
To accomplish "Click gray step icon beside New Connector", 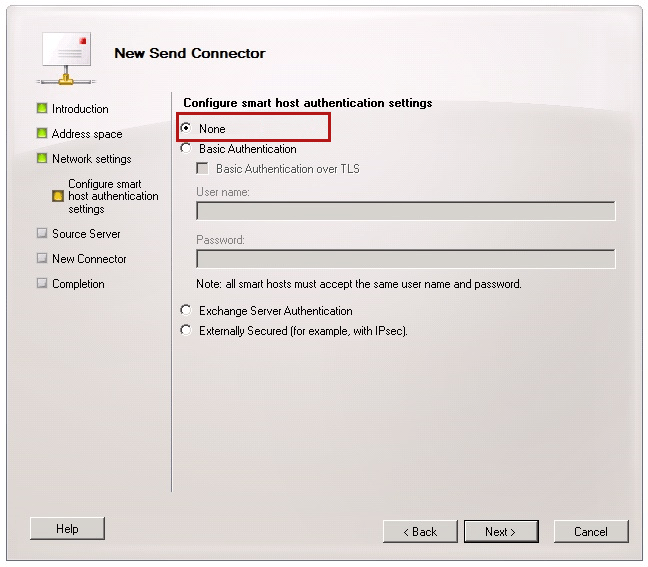I will coord(42,258).
